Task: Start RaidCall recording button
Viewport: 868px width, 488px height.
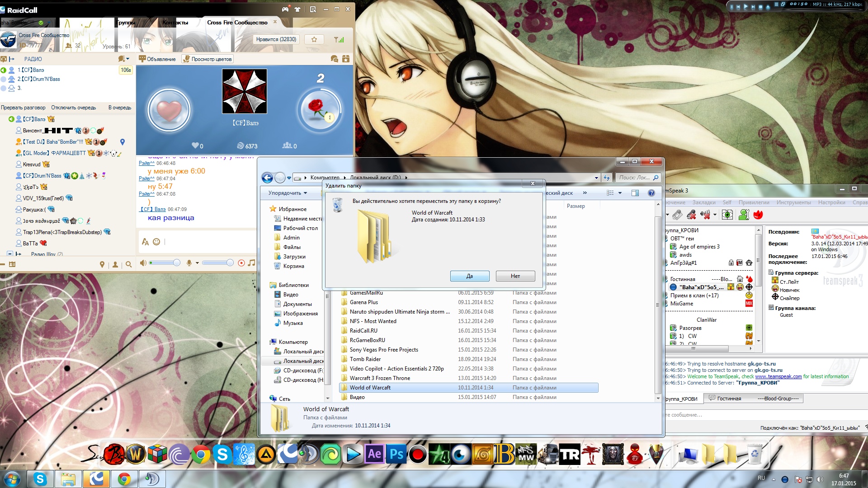Action: 241,263
